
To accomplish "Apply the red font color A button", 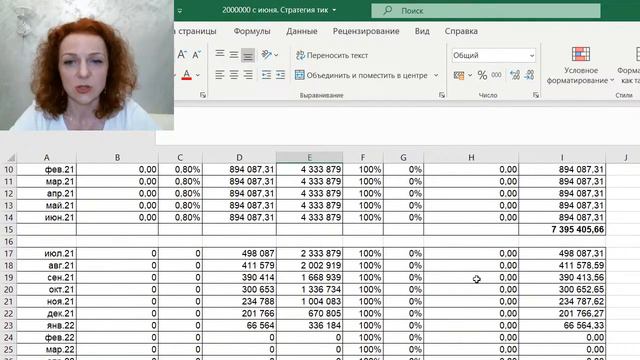I will [187, 75].
